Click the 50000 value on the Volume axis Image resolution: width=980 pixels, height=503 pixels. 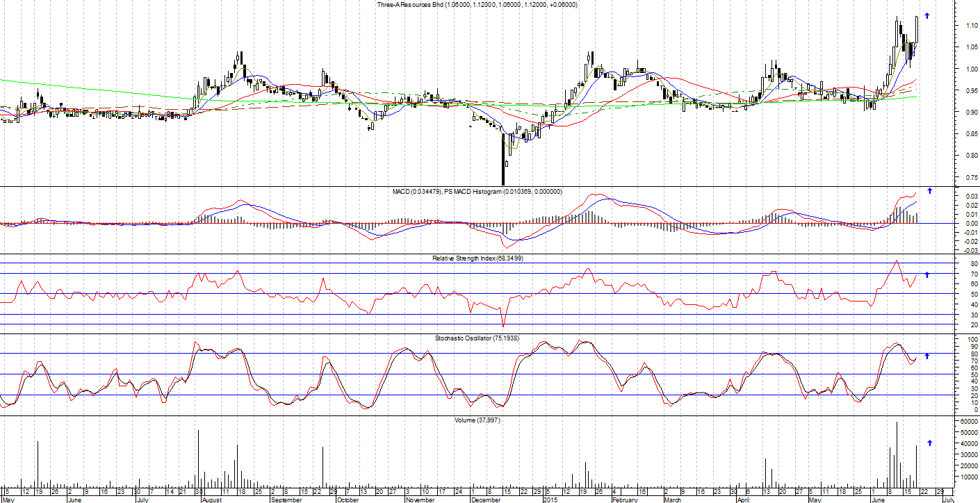coord(969,433)
